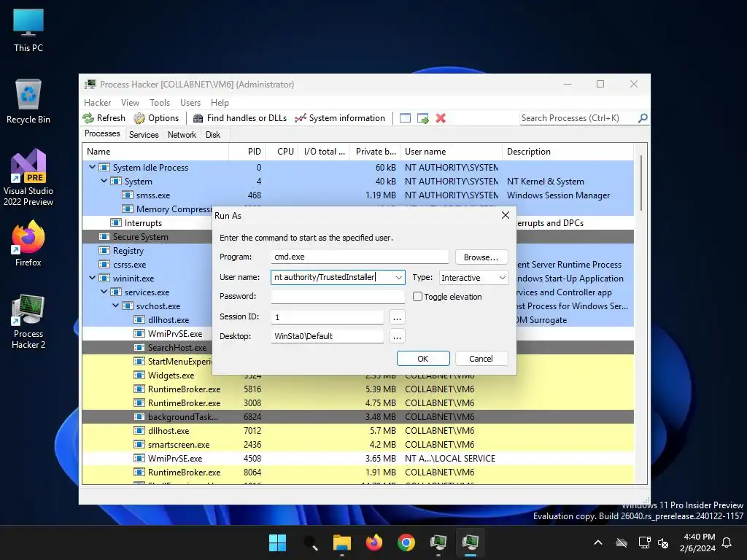
Task: Collapse the services.exe node
Action: [104, 292]
